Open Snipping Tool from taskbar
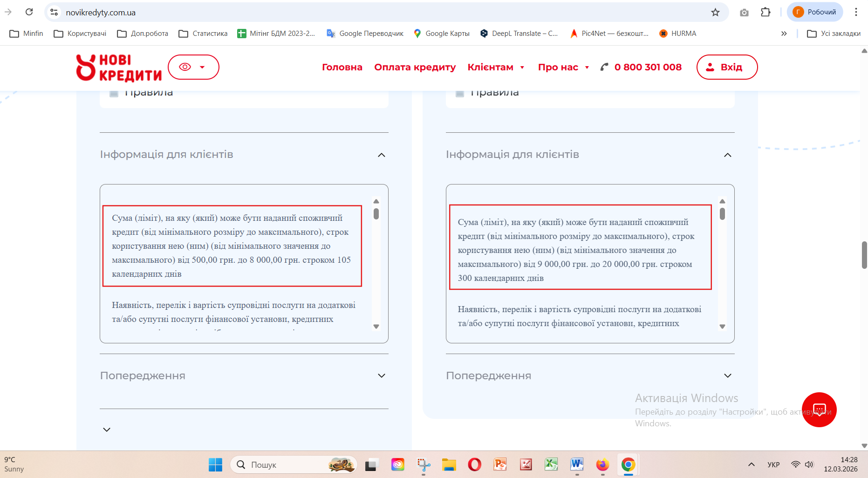Viewport: 868px width, 478px height. click(424, 464)
